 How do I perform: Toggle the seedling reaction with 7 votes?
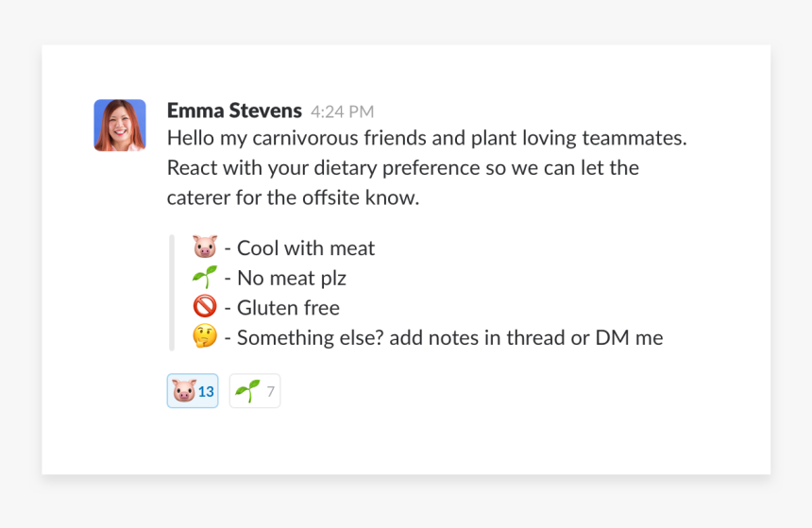tap(255, 391)
